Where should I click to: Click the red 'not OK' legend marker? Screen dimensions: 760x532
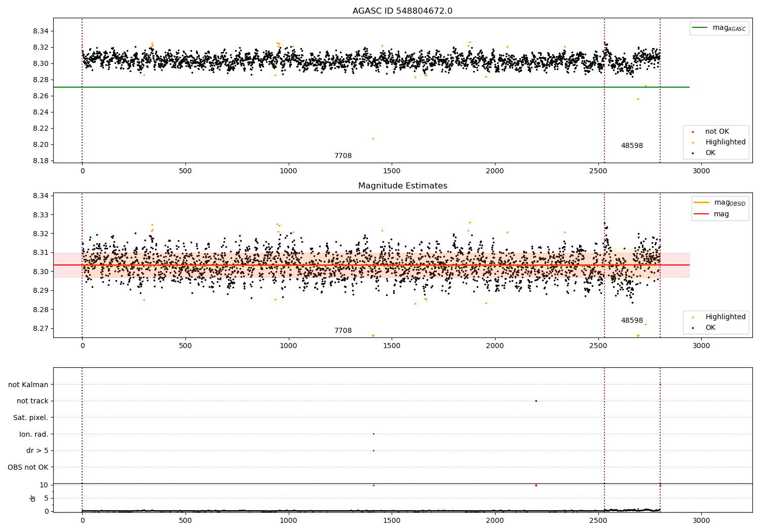693,132
